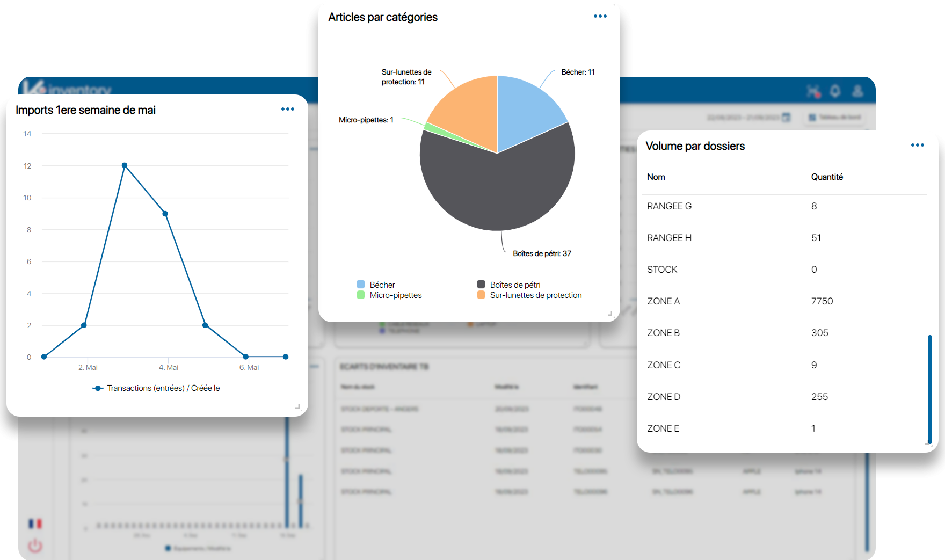Click the "Bécher: 11" pie label

(x=578, y=72)
